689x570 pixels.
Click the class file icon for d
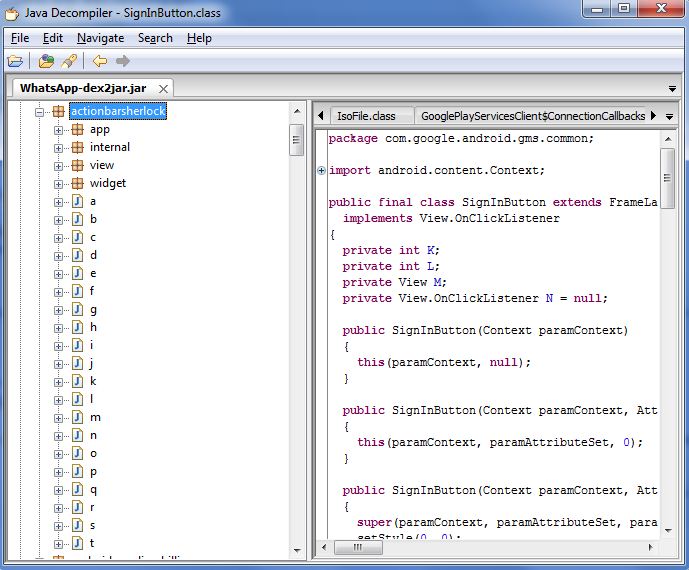coord(77,255)
